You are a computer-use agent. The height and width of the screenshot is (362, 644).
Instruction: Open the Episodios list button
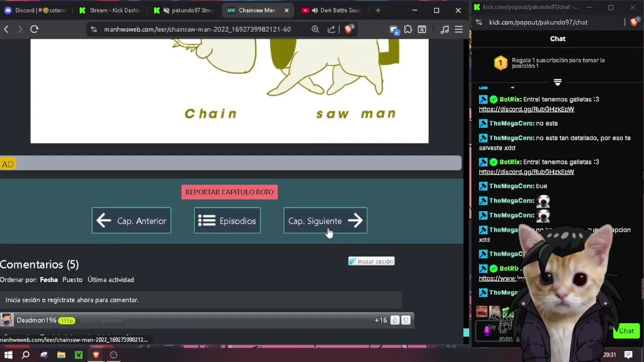(227, 221)
